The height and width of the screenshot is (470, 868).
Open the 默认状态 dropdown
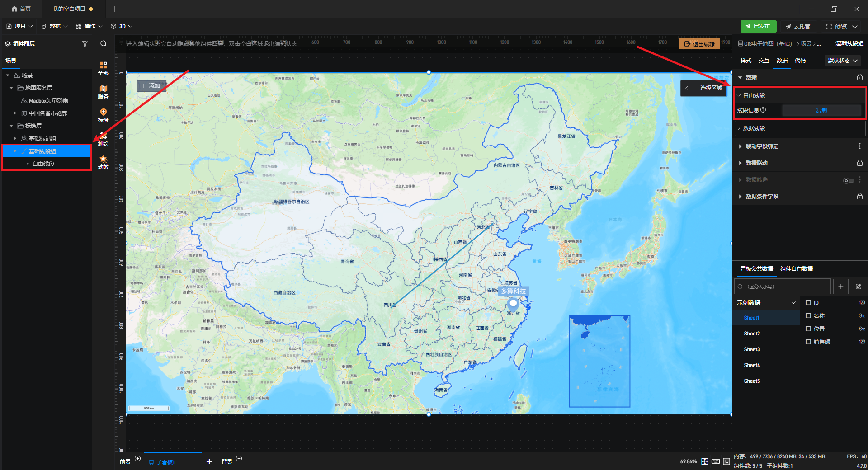click(842, 61)
